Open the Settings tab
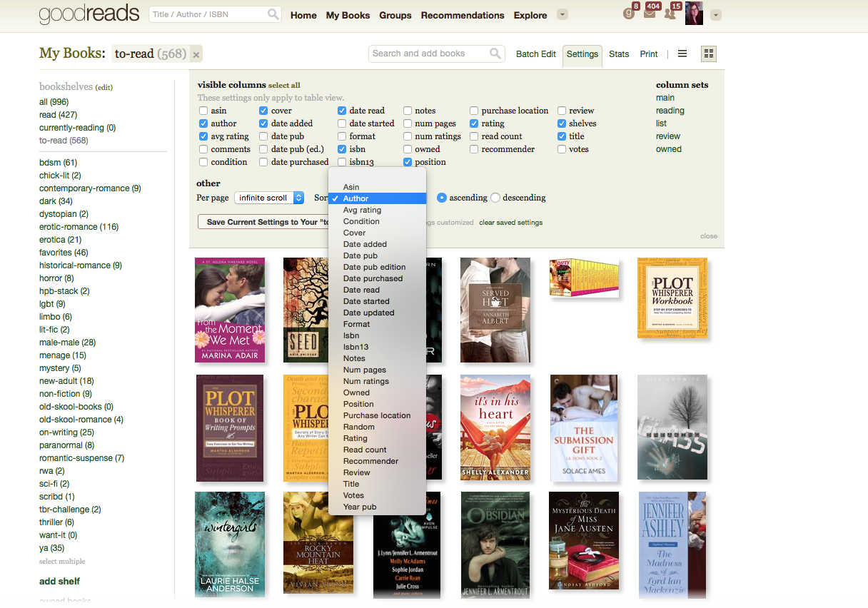Viewport: 868px width, 608px height. (582, 54)
